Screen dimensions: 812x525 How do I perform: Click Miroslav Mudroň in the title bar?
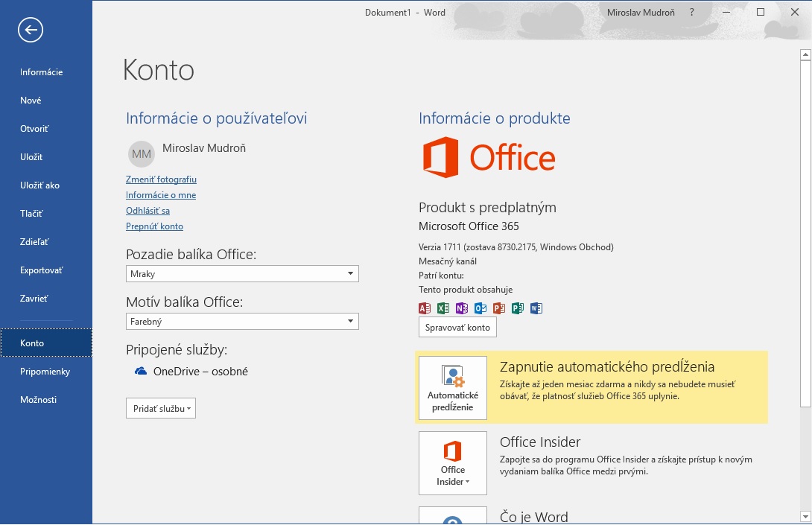click(641, 13)
